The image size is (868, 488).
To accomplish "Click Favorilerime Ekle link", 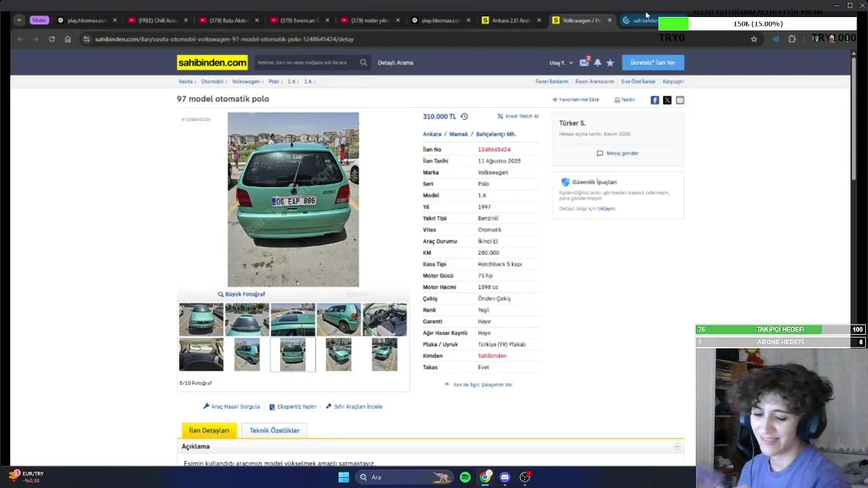I will 576,100.
